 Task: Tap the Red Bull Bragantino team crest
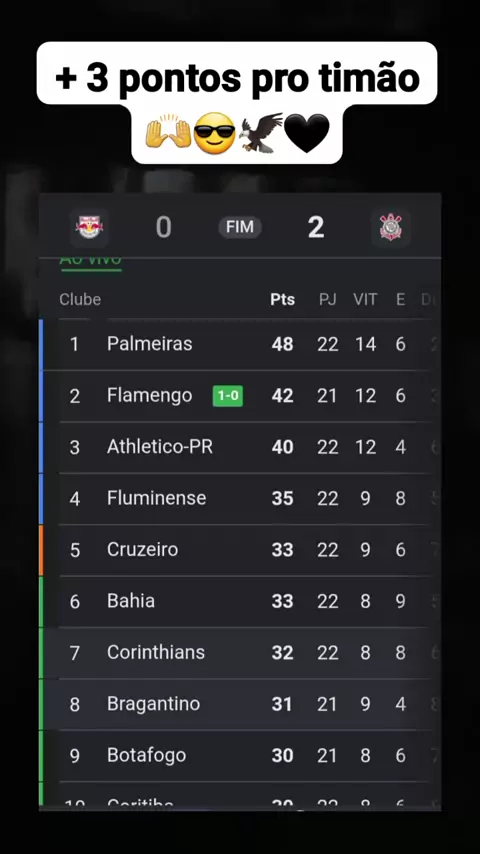pyautogui.click(x=90, y=228)
